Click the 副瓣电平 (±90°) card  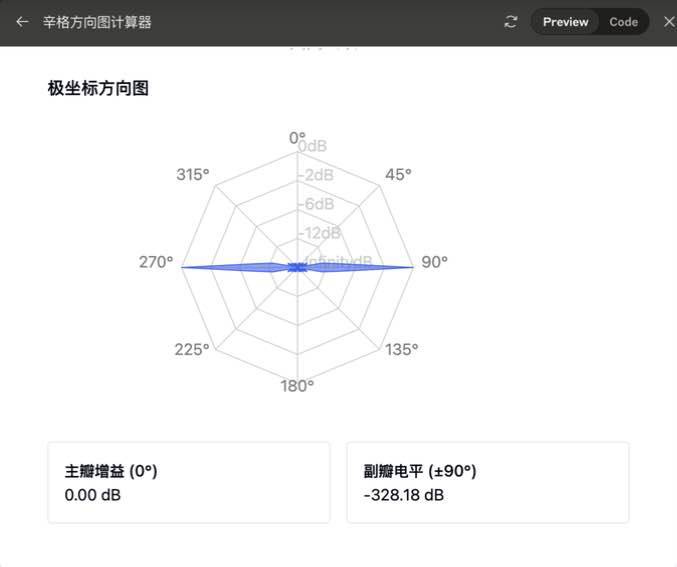[487, 482]
